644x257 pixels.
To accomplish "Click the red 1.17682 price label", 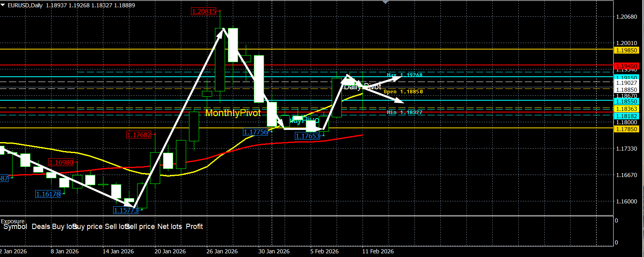I will tap(139, 135).
